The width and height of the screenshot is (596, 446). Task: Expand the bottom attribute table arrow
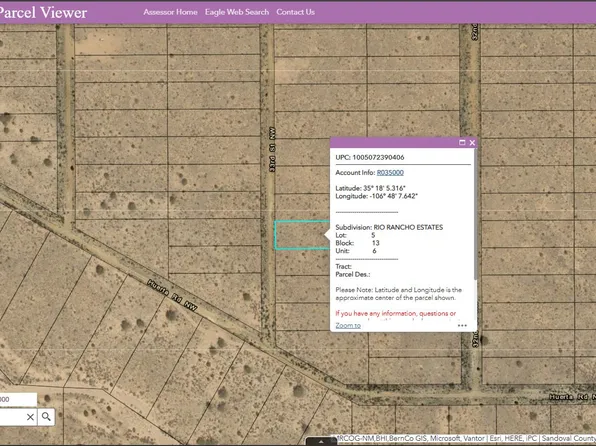pyautogui.click(x=321, y=442)
